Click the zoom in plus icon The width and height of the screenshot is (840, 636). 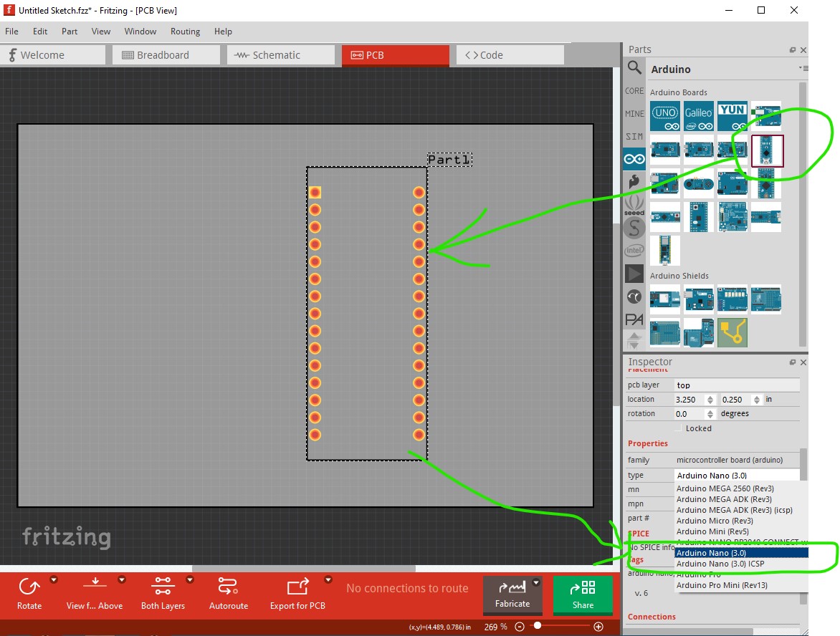point(599,627)
